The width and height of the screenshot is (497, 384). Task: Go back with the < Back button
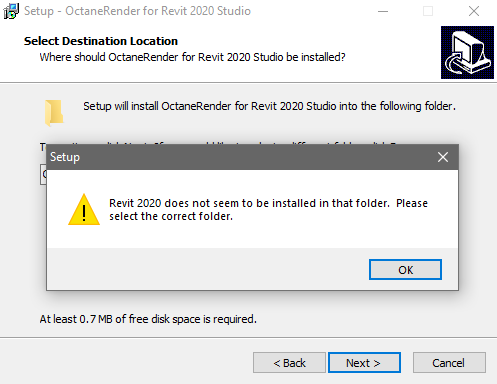point(289,362)
